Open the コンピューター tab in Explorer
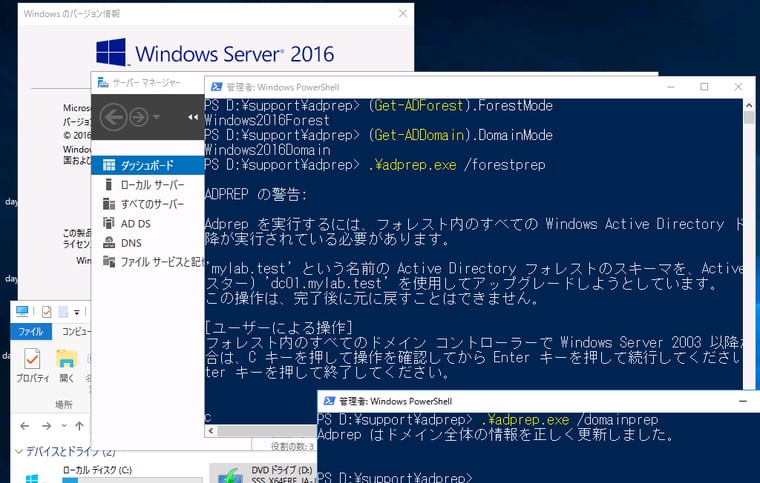The width and height of the screenshot is (760, 483). coord(76,332)
